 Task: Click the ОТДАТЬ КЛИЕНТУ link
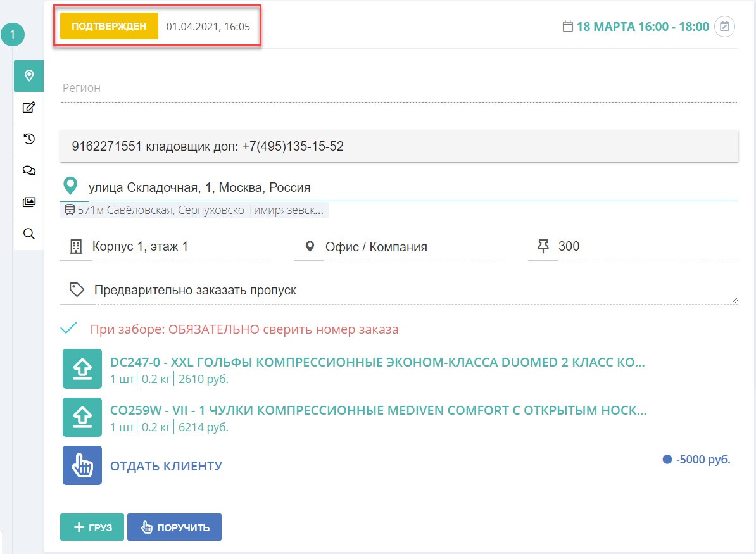click(x=167, y=466)
